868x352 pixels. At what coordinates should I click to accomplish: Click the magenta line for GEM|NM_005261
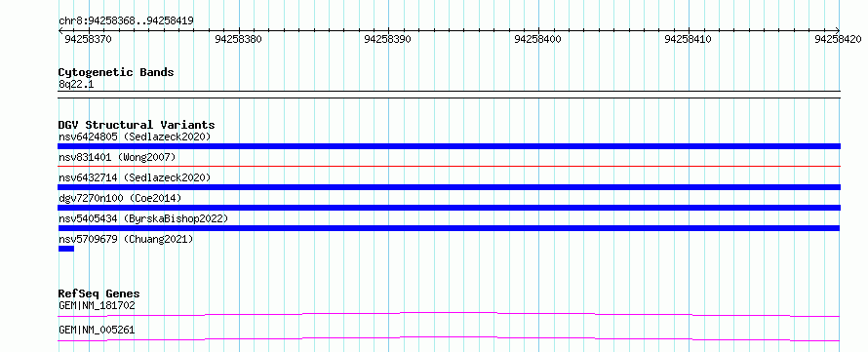[449, 338]
